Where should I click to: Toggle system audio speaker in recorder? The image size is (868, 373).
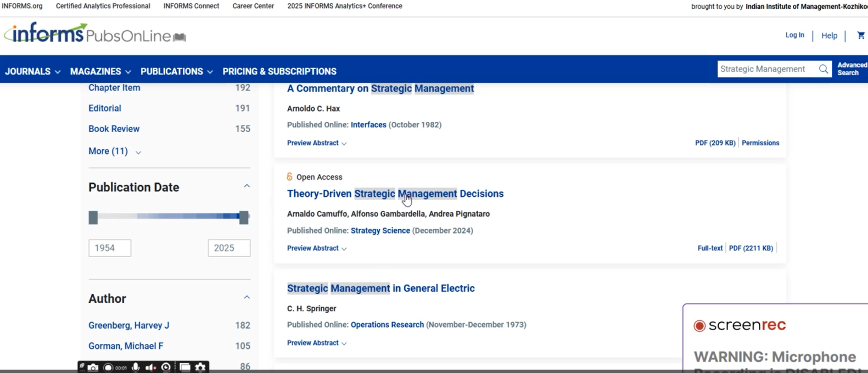point(150,368)
